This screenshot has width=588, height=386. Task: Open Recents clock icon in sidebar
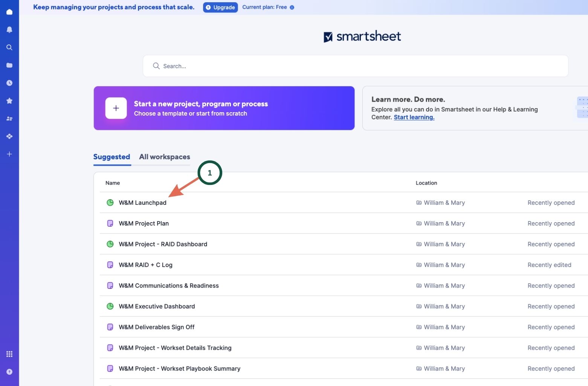coord(9,83)
